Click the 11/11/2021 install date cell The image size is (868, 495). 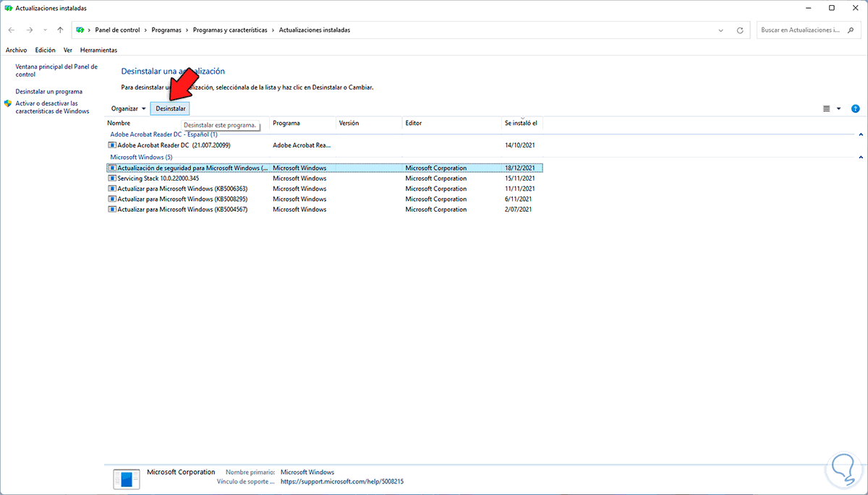519,189
